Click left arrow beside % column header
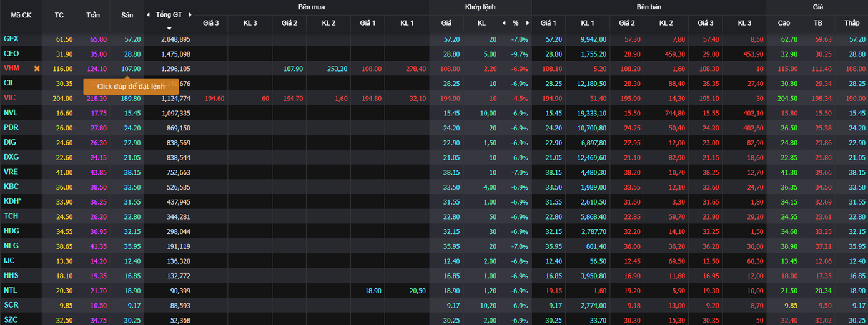Screen dimensions: 868x325 (504, 23)
